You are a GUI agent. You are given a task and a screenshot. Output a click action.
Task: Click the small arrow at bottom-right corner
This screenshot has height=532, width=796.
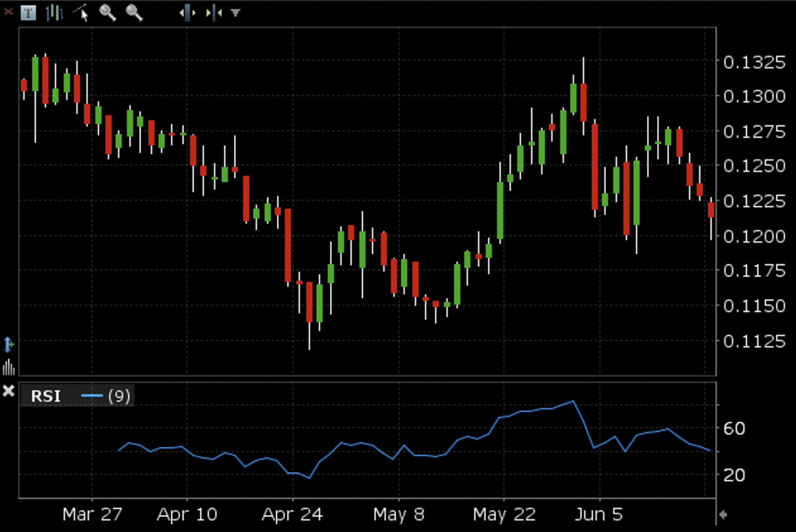pyautogui.click(x=723, y=515)
